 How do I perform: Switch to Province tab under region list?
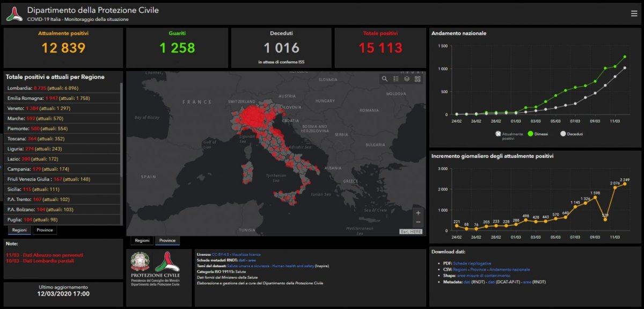[45, 230]
